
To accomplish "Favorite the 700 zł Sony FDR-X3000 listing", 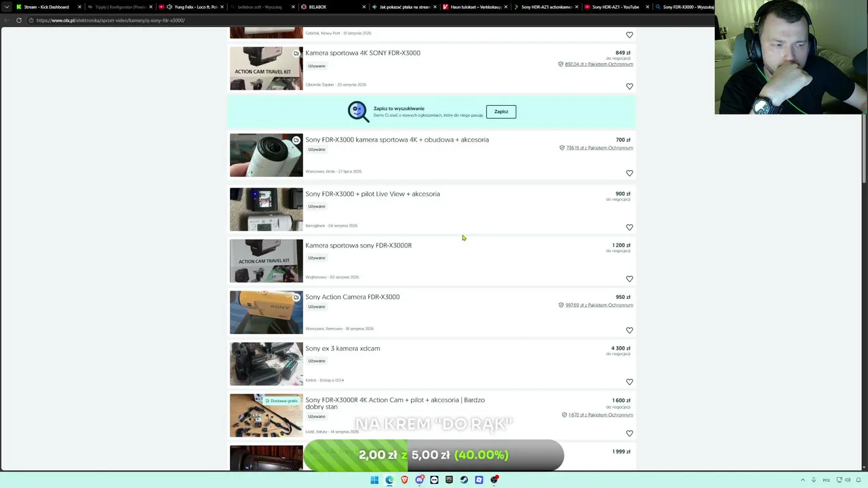I will pyautogui.click(x=629, y=173).
